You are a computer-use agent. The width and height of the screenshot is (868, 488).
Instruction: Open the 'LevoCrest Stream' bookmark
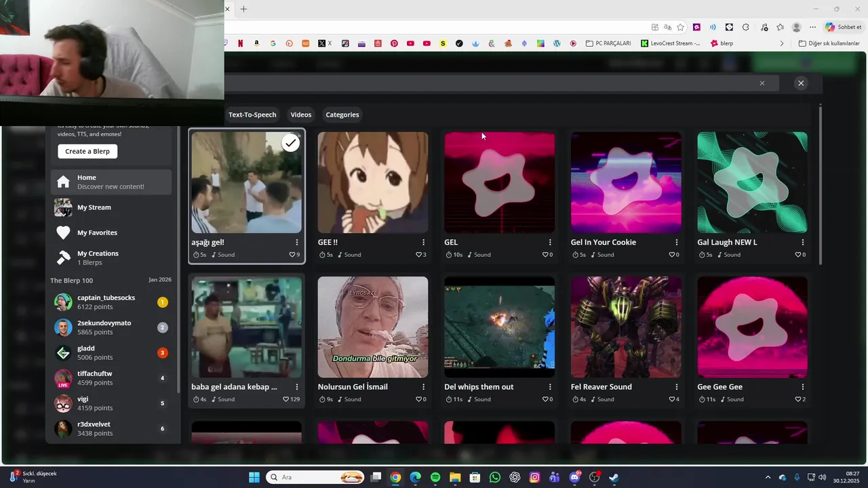pos(671,43)
